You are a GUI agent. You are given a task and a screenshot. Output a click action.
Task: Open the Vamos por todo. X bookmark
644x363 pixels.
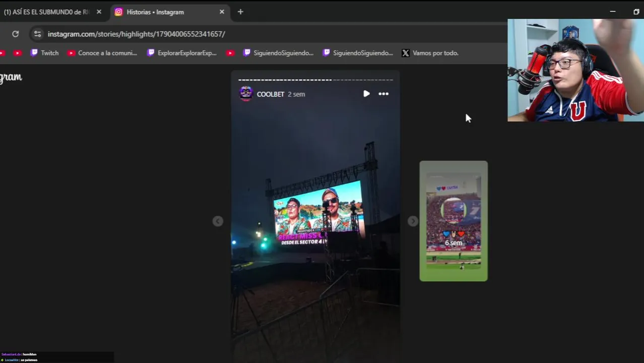[x=430, y=53]
